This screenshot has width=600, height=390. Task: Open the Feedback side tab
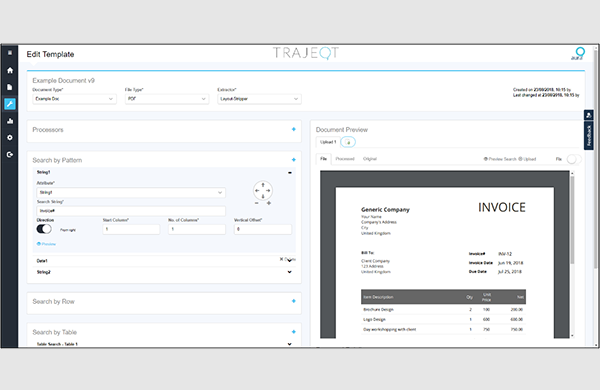click(x=589, y=135)
